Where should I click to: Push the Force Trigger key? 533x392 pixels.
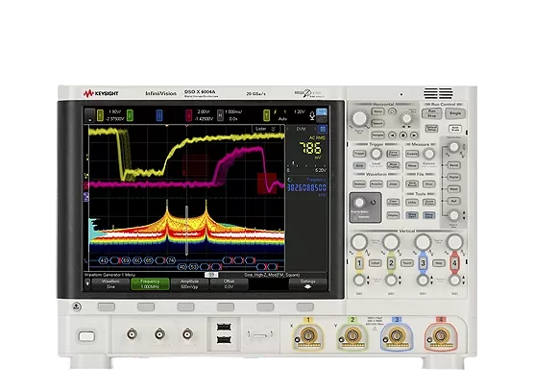click(393, 154)
